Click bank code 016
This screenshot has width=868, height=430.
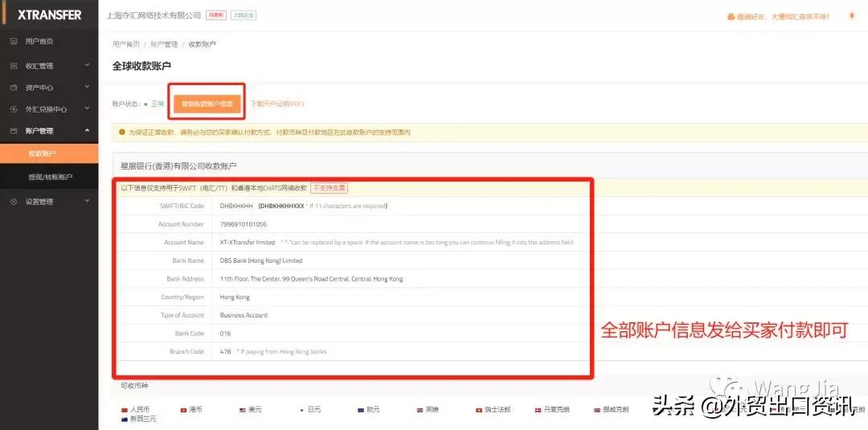point(225,334)
